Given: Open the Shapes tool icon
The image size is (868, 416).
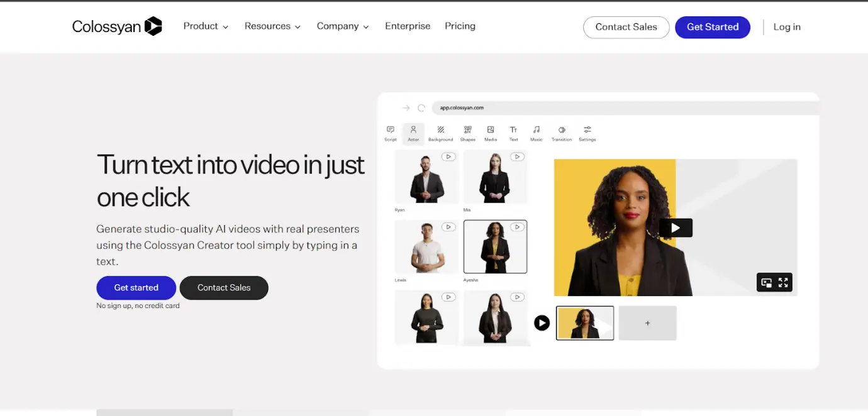Looking at the screenshot, I should (x=467, y=129).
